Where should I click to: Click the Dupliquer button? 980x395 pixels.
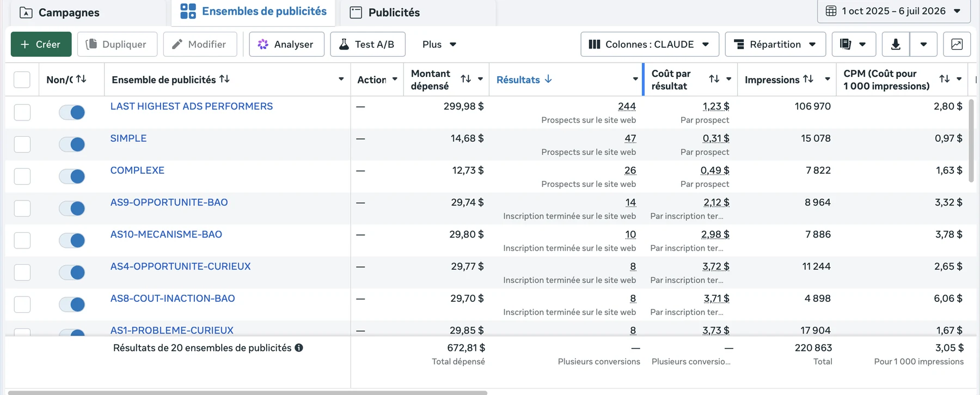(117, 44)
